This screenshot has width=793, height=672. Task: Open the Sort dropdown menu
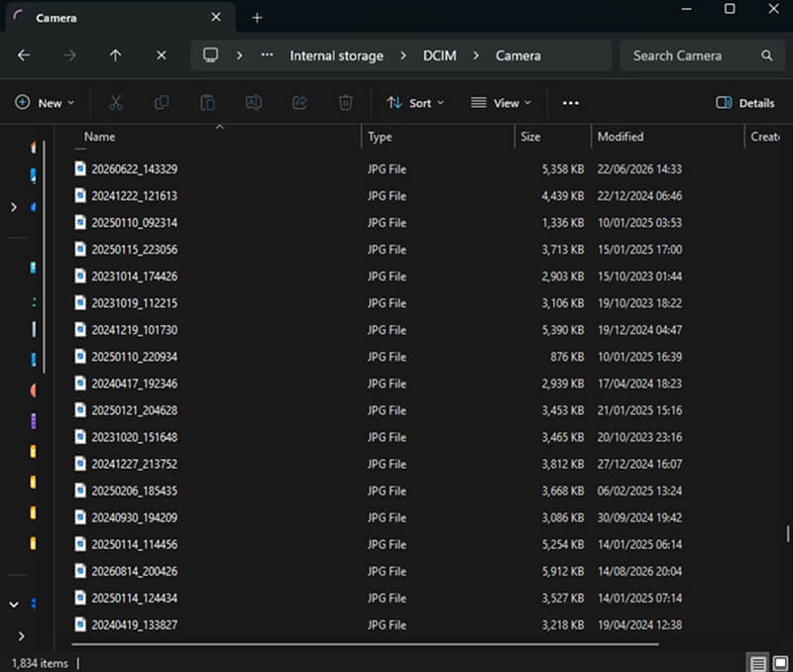(x=415, y=103)
